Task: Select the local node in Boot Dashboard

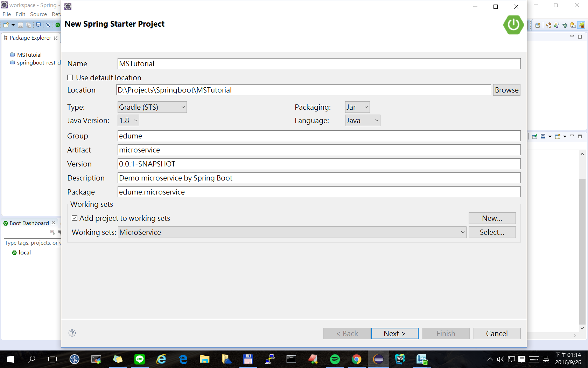Action: point(24,253)
